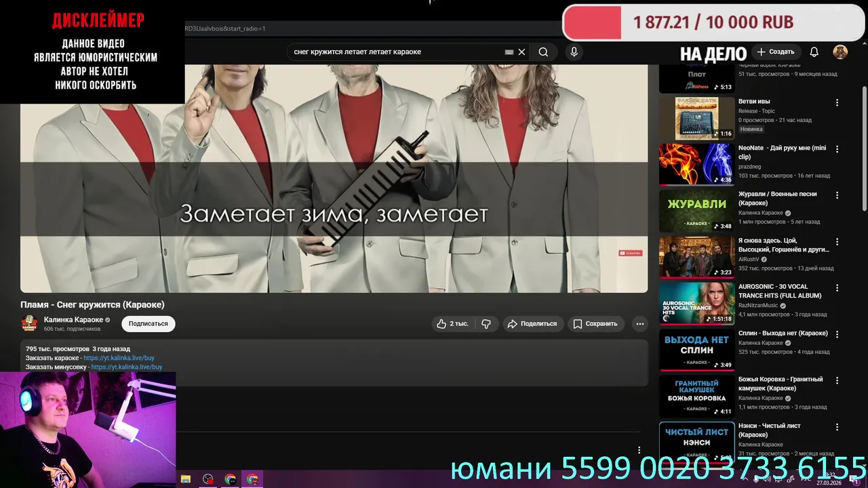Image resolution: width=868 pixels, height=488 pixels.
Task: Click the taskbar clock and date
Action: (x=830, y=479)
